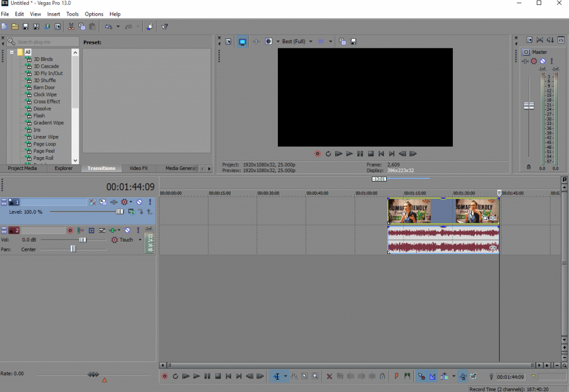This screenshot has width=569, height=392.
Task: Open the Options menu
Action: [94, 14]
